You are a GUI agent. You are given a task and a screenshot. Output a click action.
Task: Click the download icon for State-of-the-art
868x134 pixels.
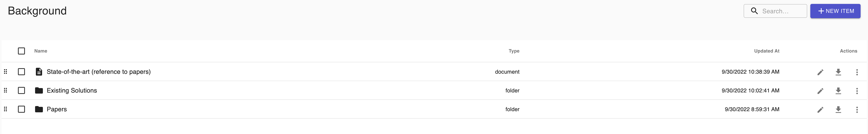coord(839,71)
